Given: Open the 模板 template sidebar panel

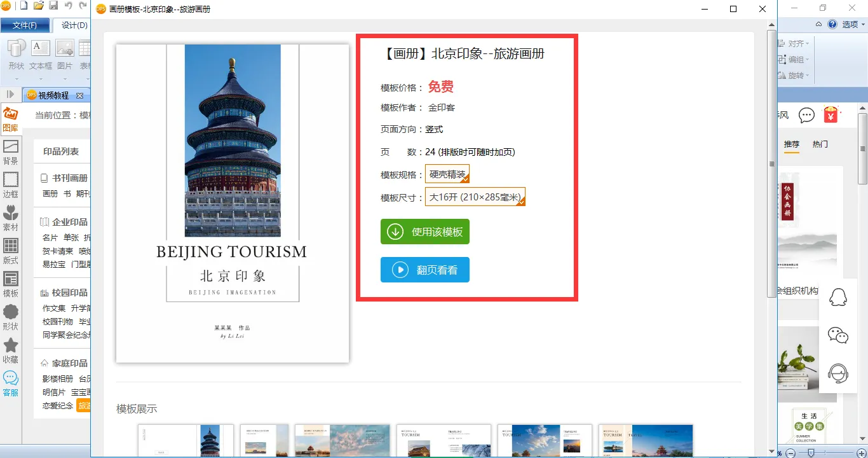Looking at the screenshot, I should (11, 286).
